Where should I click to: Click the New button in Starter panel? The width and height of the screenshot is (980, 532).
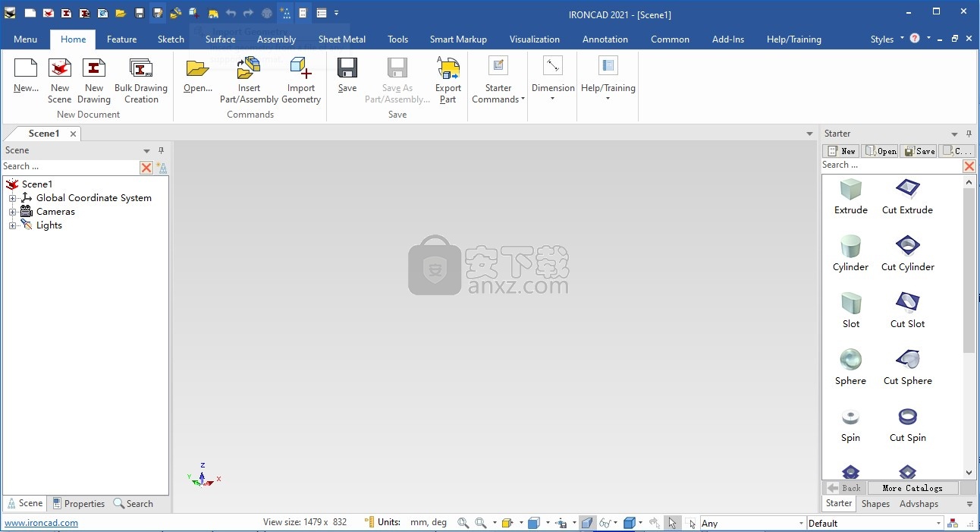coord(840,151)
